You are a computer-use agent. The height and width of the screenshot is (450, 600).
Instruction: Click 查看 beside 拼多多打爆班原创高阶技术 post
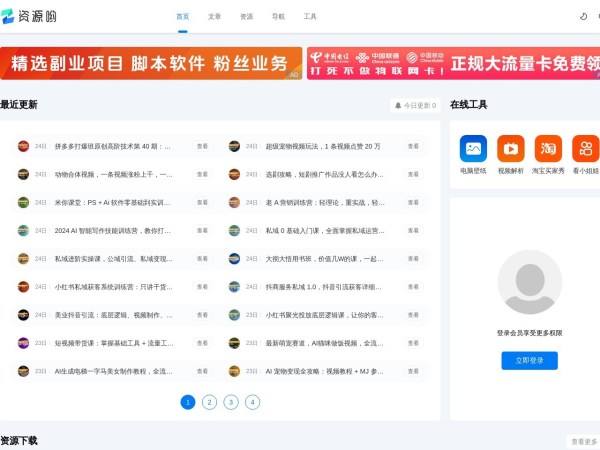[203, 147]
